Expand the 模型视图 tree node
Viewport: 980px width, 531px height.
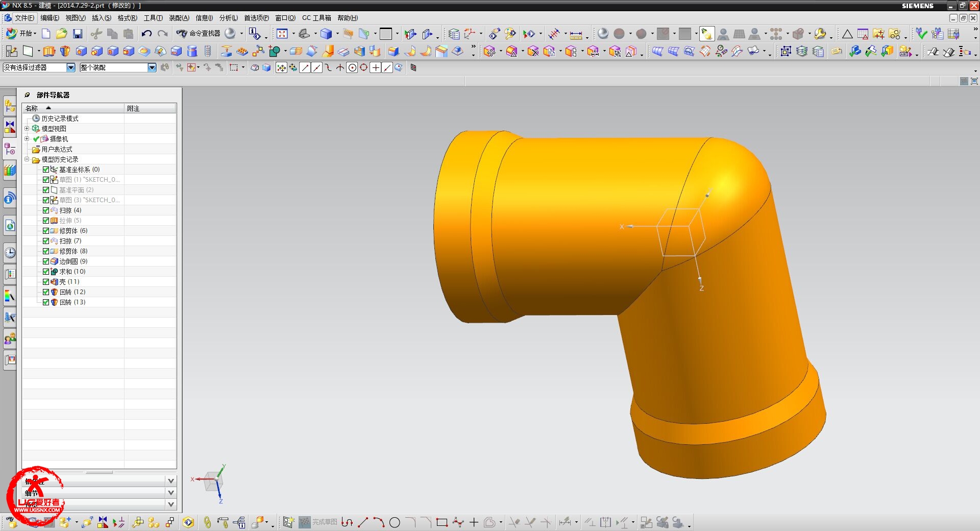pyautogui.click(x=27, y=128)
